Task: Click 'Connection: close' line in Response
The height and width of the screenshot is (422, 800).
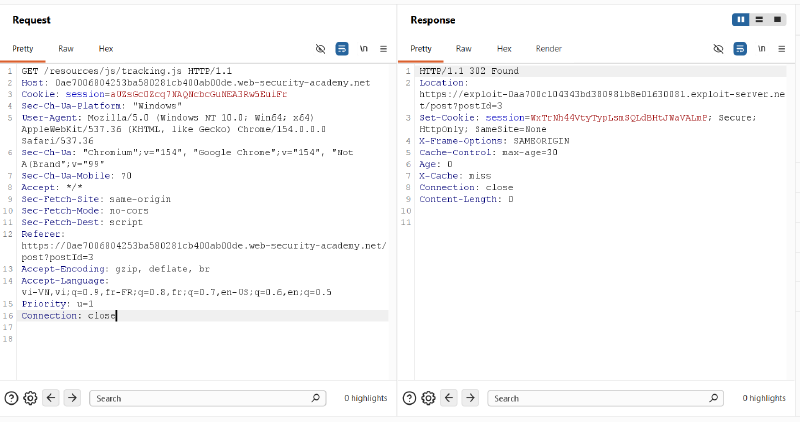Action: (466, 188)
